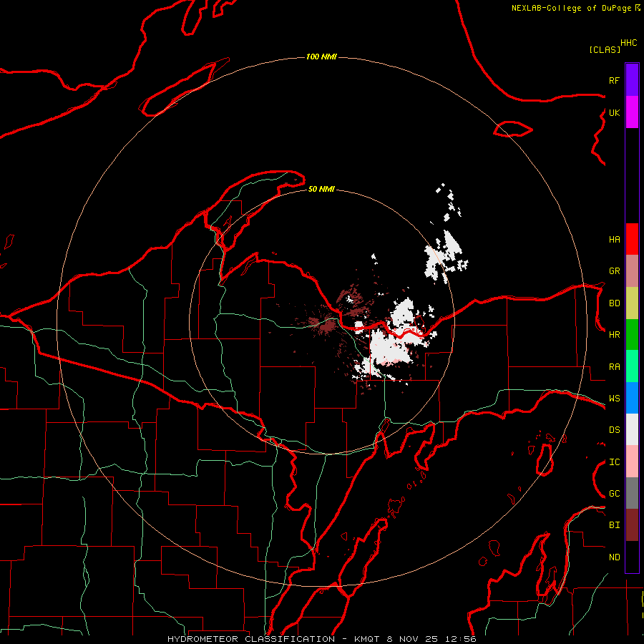Click the KMQT station identifier
Viewport: 644px width, 644px height.
click(x=367, y=639)
